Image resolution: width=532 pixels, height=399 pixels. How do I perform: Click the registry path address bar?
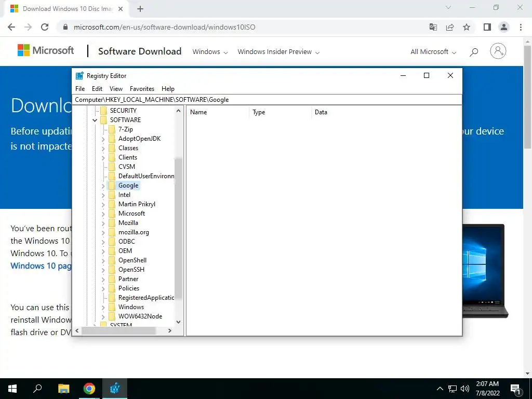click(x=267, y=100)
